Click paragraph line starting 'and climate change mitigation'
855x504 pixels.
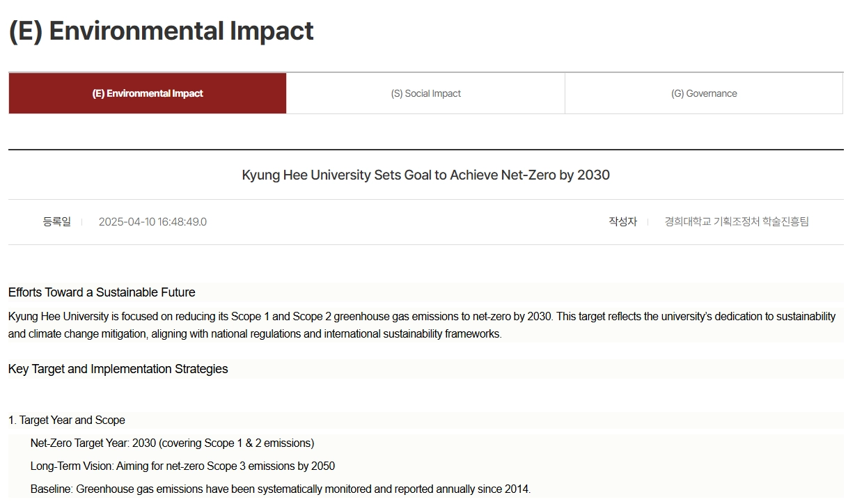coord(255,334)
